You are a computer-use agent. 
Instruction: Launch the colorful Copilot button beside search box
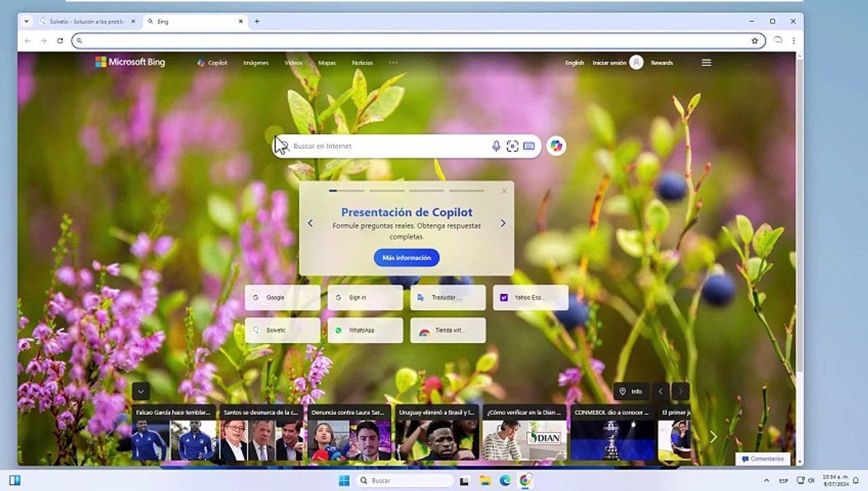pyautogui.click(x=556, y=146)
